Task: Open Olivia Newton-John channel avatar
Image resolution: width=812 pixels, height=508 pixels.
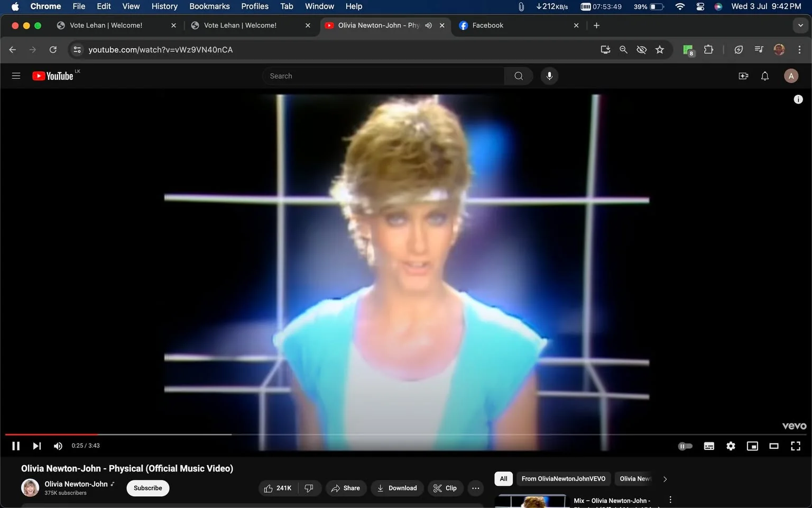Action: pyautogui.click(x=30, y=488)
